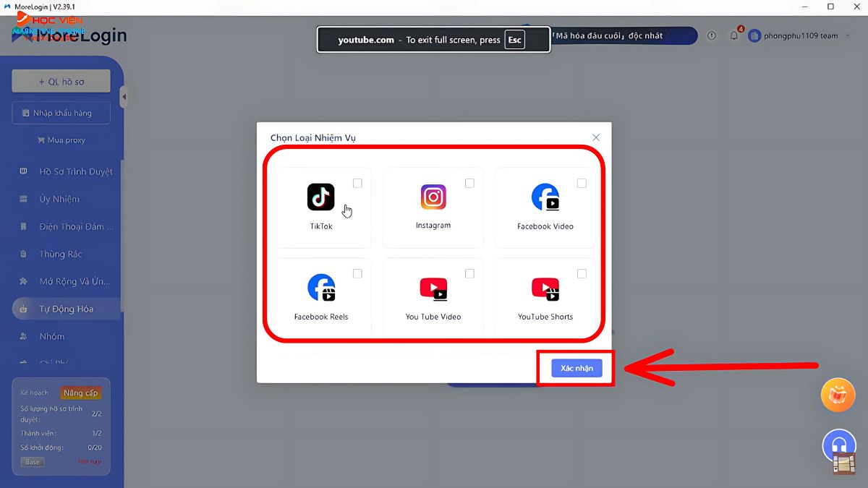Screen dimensions: 868x488
Task: Click the + QL hồ sơ button
Action: tap(61, 82)
